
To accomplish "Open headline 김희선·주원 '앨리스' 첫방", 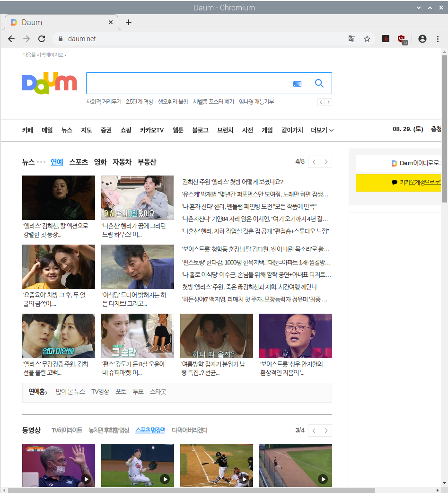I will (x=233, y=182).
